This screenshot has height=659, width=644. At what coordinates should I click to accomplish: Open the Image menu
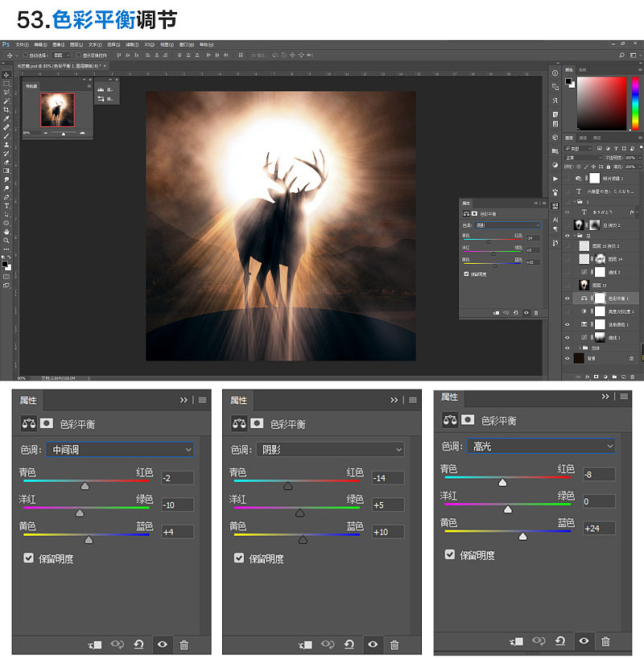[x=59, y=44]
